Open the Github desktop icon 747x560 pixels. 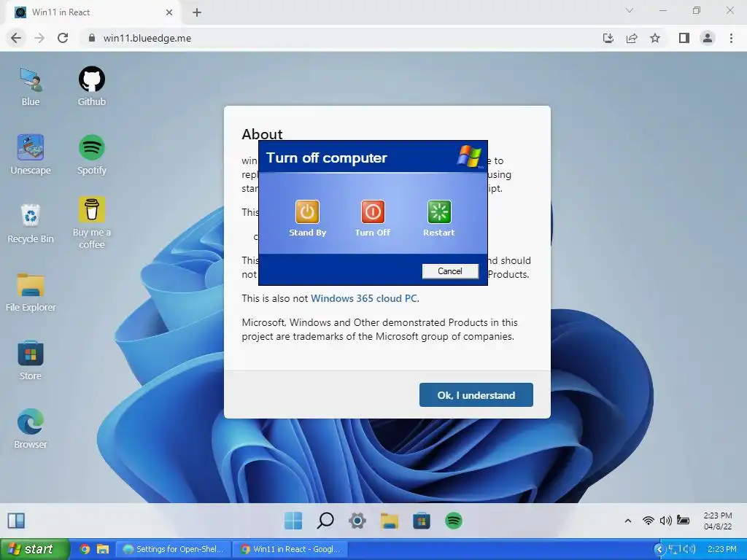pos(91,87)
